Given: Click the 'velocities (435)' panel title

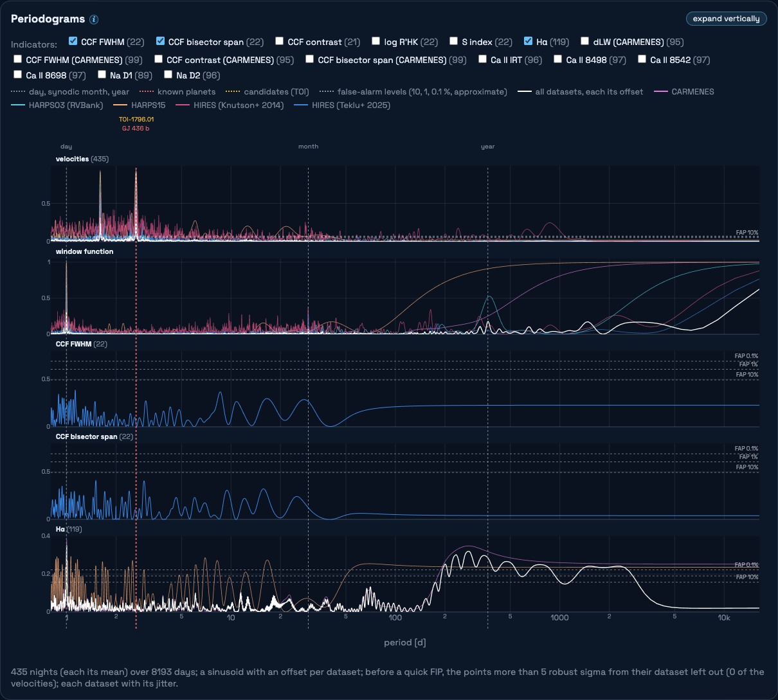Looking at the screenshot, I should click(x=82, y=159).
